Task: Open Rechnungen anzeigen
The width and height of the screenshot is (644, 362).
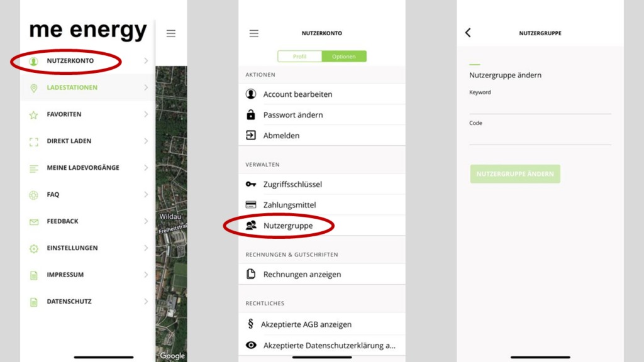Action: [x=302, y=275]
